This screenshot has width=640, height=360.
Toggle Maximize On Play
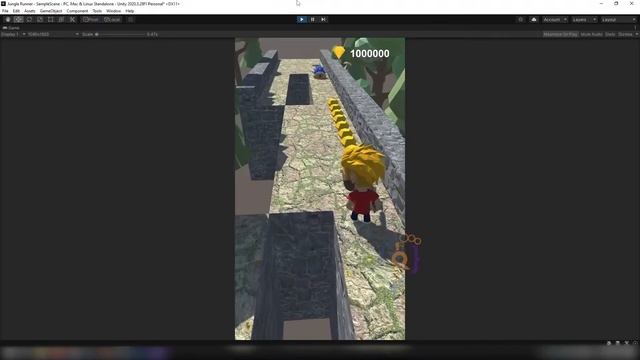560,34
